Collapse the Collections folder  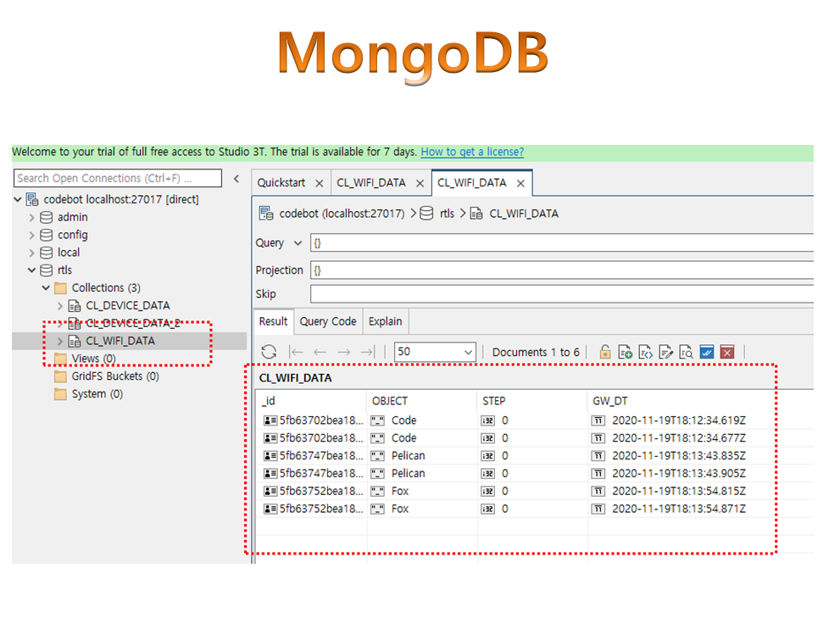coord(46,288)
